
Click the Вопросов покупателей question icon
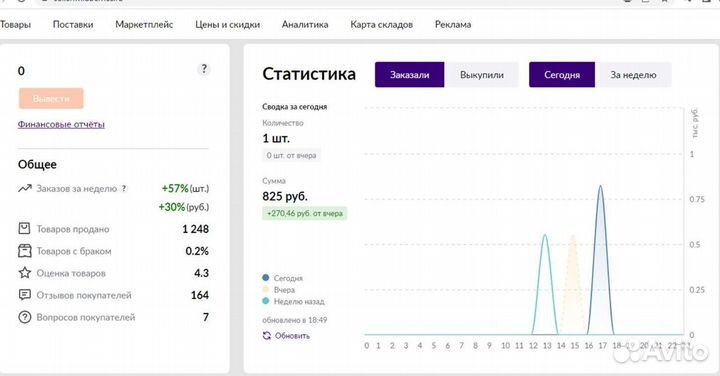click(24, 317)
